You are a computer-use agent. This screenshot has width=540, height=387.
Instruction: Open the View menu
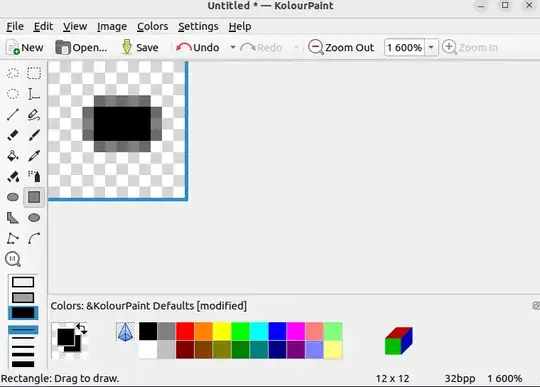[75, 27]
